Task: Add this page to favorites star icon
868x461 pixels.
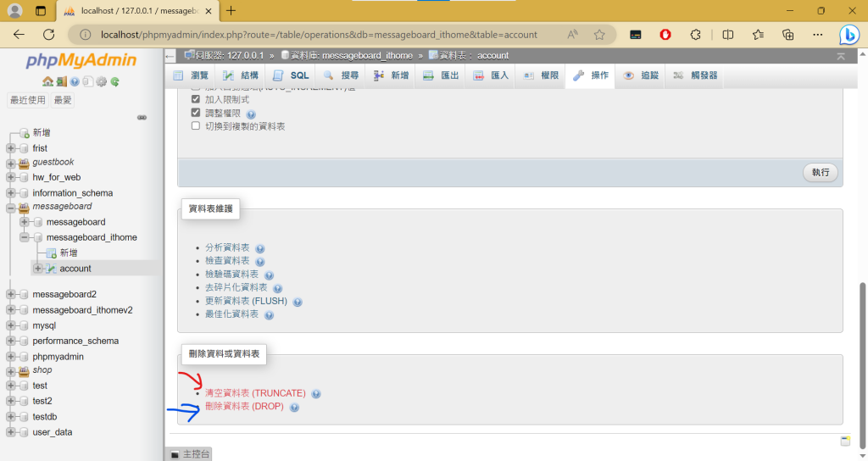Action: pyautogui.click(x=599, y=34)
